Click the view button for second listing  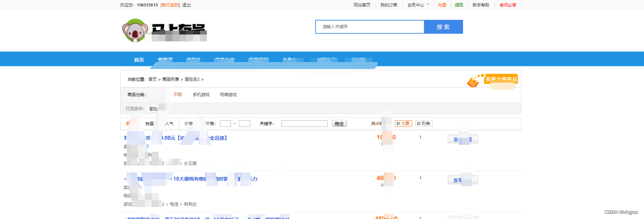[463, 180]
